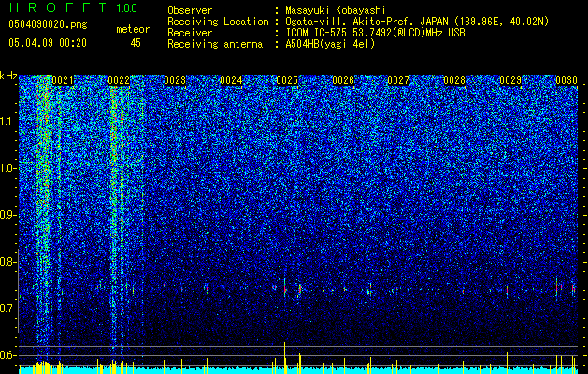Click the 0027 time marker
Image resolution: width=588 pixels, height=374 pixels.
click(398, 80)
